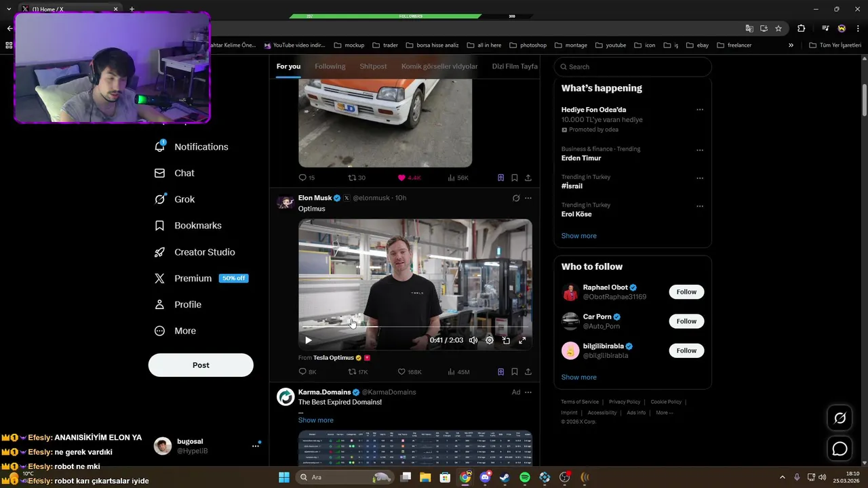Viewport: 868px width, 488px height.
Task: Open the Chrome three-dot menu
Action: click(858, 28)
